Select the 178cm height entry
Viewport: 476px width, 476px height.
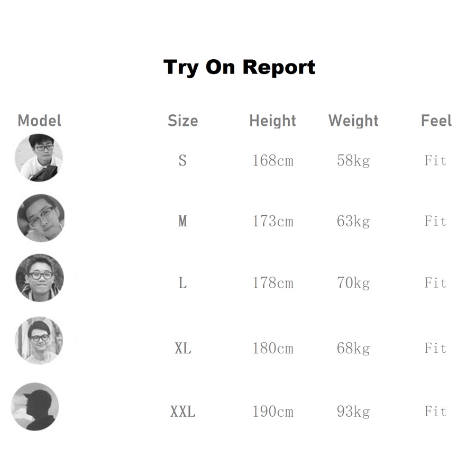272,283
